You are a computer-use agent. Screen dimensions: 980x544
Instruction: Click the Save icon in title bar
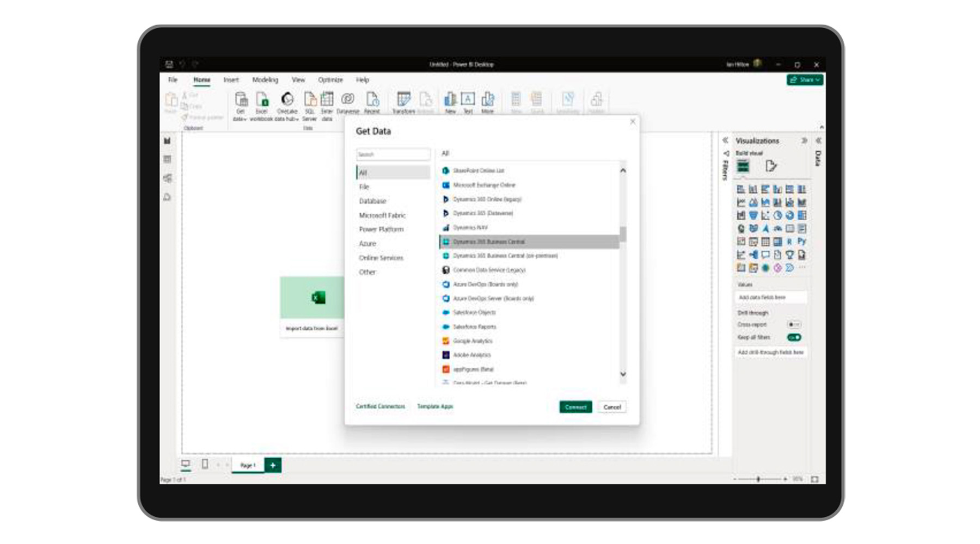click(169, 64)
